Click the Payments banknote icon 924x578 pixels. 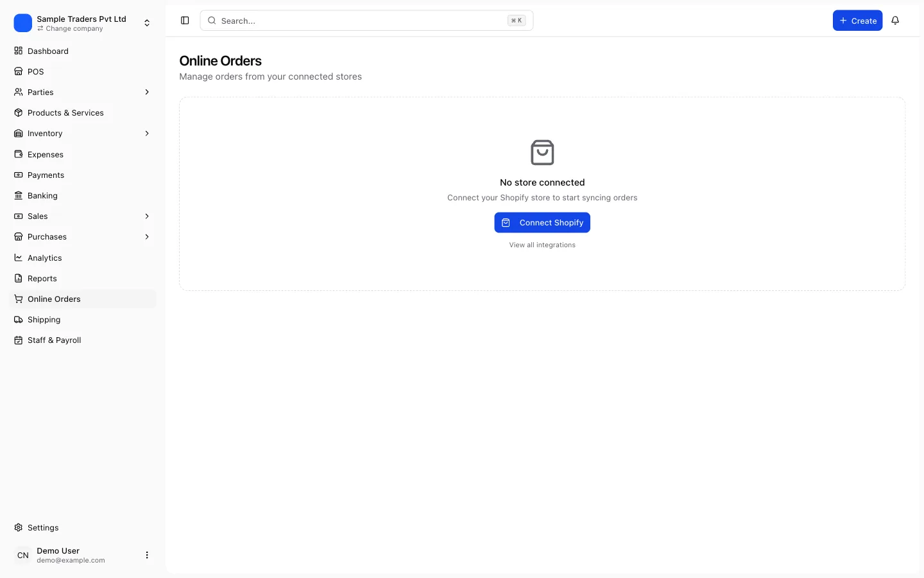(x=19, y=175)
